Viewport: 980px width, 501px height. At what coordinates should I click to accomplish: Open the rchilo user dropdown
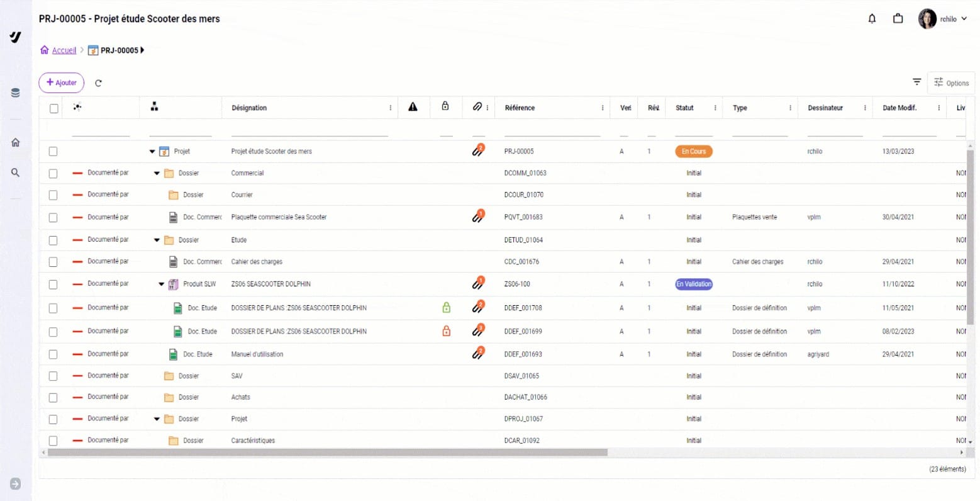click(x=943, y=19)
